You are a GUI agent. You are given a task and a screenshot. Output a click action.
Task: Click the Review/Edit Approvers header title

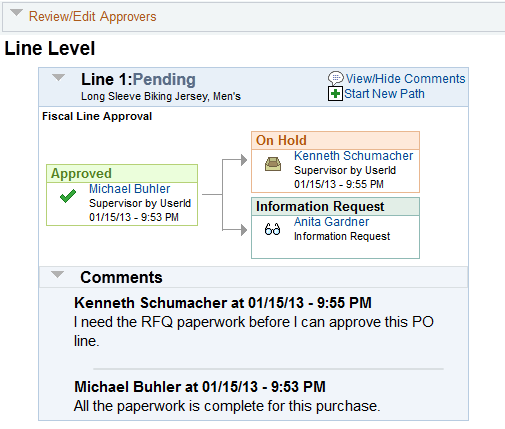(x=92, y=16)
